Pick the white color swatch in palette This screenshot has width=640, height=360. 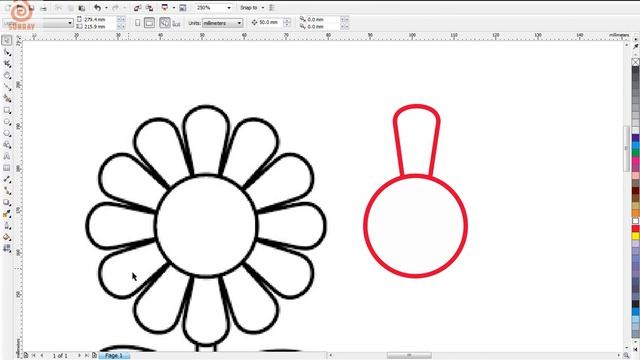[636, 221]
